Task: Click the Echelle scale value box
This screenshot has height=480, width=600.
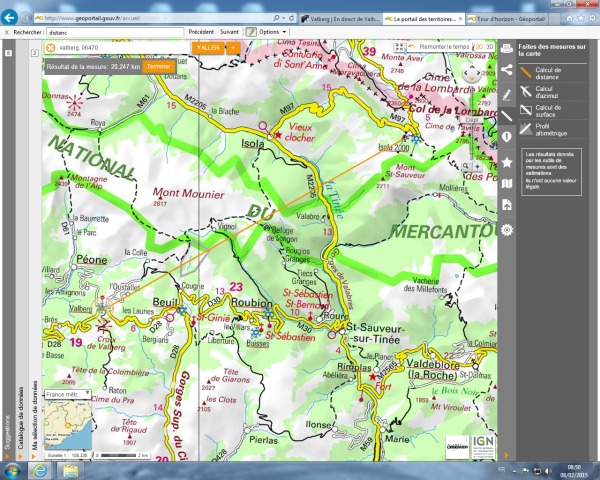Action: (x=68, y=456)
